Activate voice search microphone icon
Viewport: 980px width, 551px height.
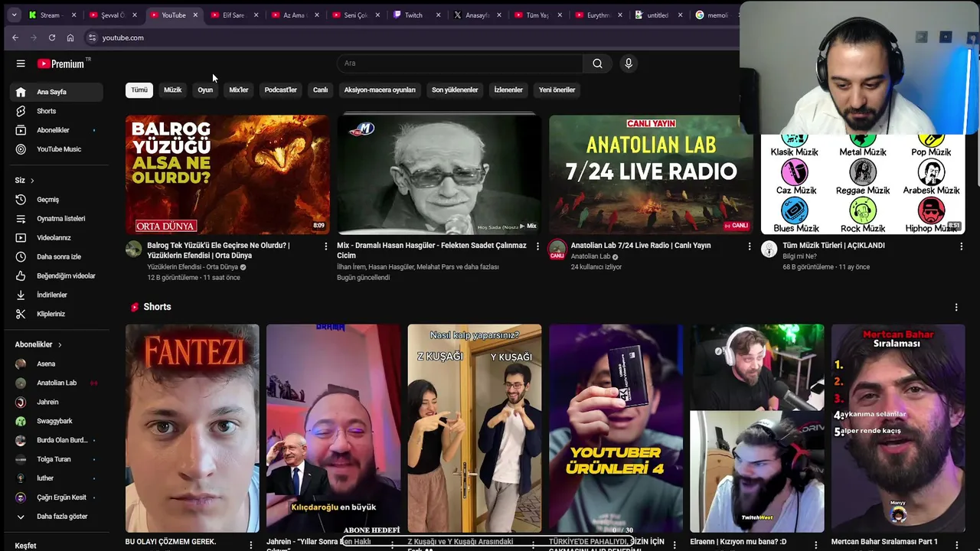click(629, 64)
